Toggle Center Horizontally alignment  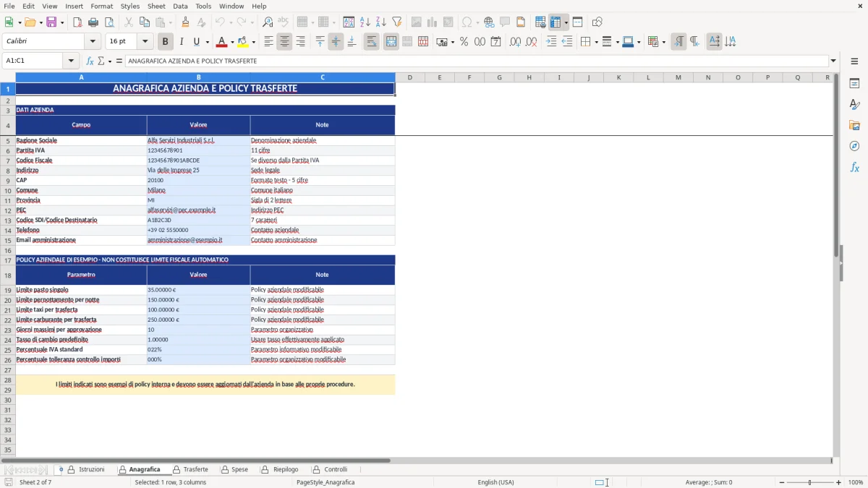pos(284,42)
